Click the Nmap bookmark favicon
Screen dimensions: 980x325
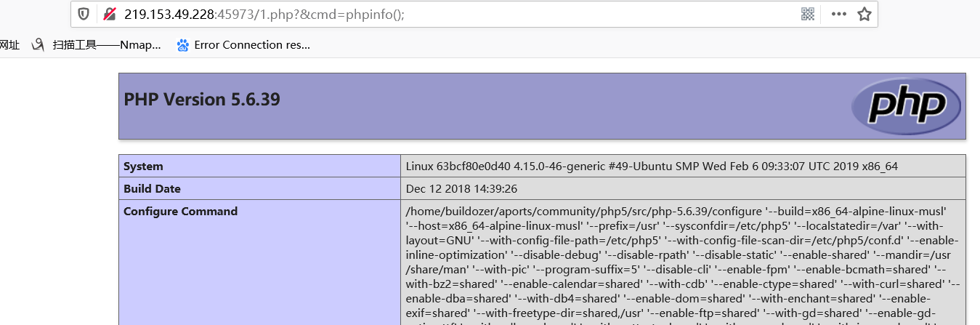(x=38, y=45)
